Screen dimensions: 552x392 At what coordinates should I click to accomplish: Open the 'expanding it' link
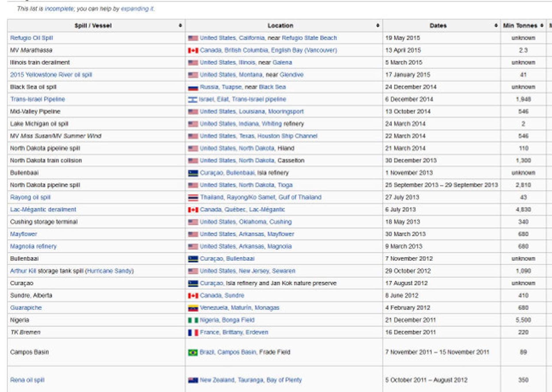(137, 9)
